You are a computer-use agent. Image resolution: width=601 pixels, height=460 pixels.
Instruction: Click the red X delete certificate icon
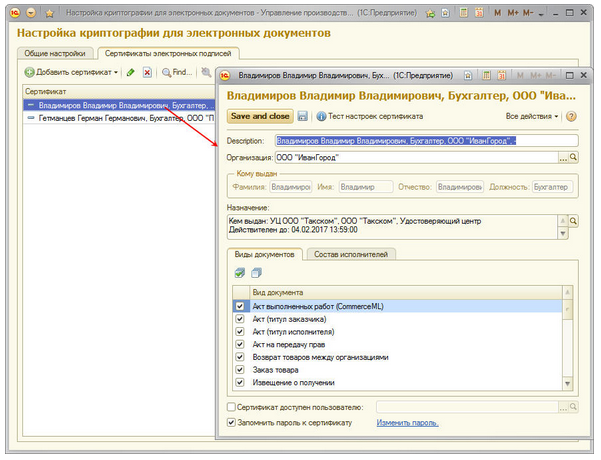(x=147, y=72)
